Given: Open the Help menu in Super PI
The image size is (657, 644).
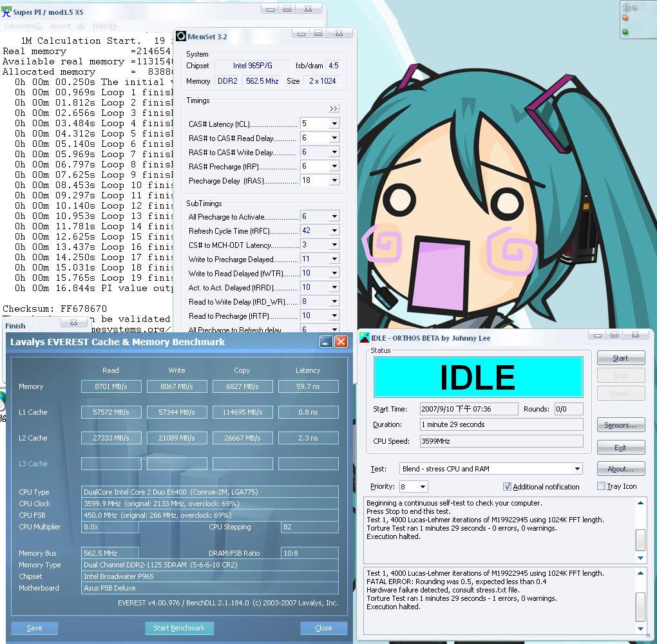Looking at the screenshot, I should pyautogui.click(x=104, y=26).
